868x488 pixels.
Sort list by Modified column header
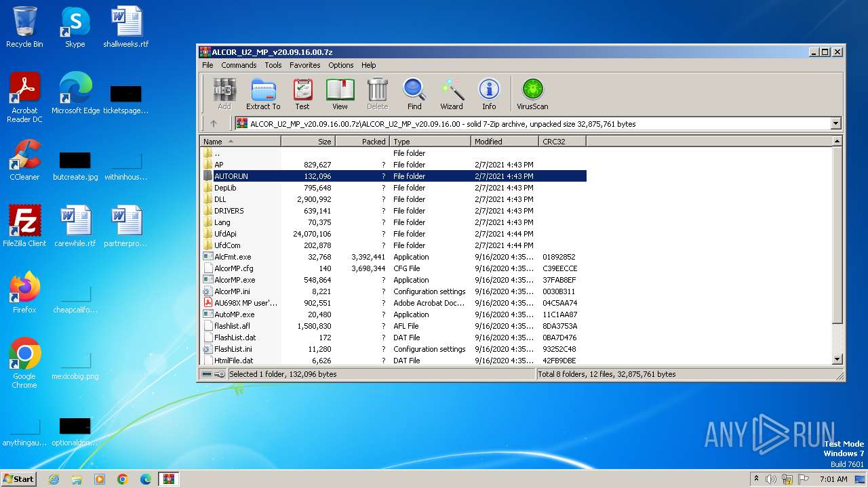tap(504, 142)
